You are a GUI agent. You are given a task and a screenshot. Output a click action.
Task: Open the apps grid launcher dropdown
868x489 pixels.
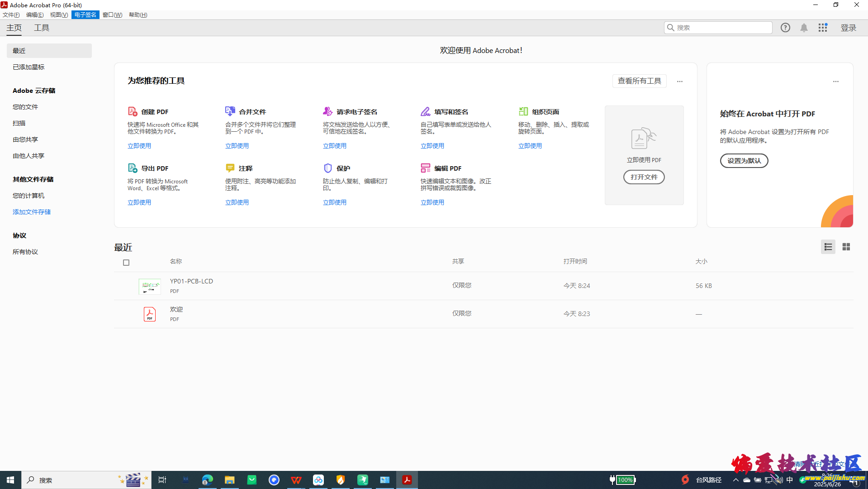coord(823,28)
